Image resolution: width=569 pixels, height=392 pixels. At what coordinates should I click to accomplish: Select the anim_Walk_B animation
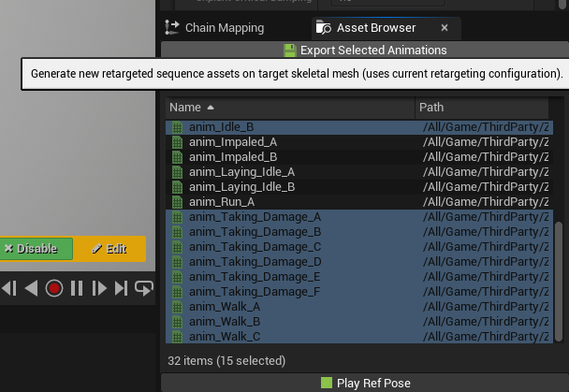pyautogui.click(x=359, y=322)
